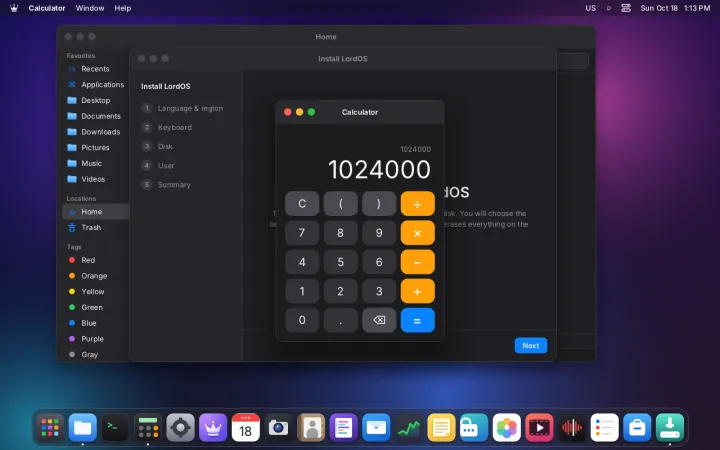720x450 pixels.
Task: Click the US input source indicator
Action: [x=591, y=8]
